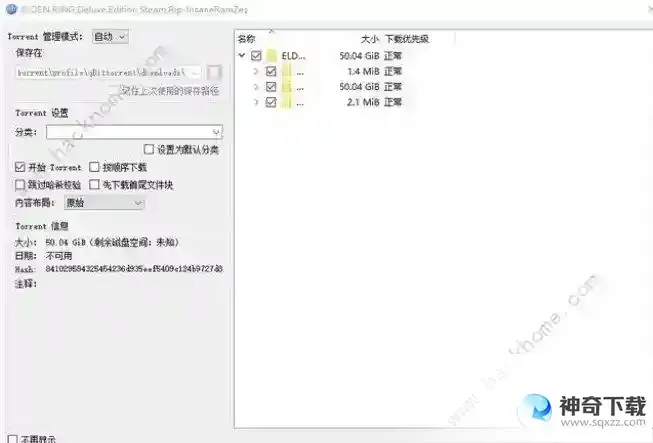Tick the 先下载首尾文件块 checkbox
Image resolution: width=653 pixels, height=443 pixels.
click(x=95, y=184)
